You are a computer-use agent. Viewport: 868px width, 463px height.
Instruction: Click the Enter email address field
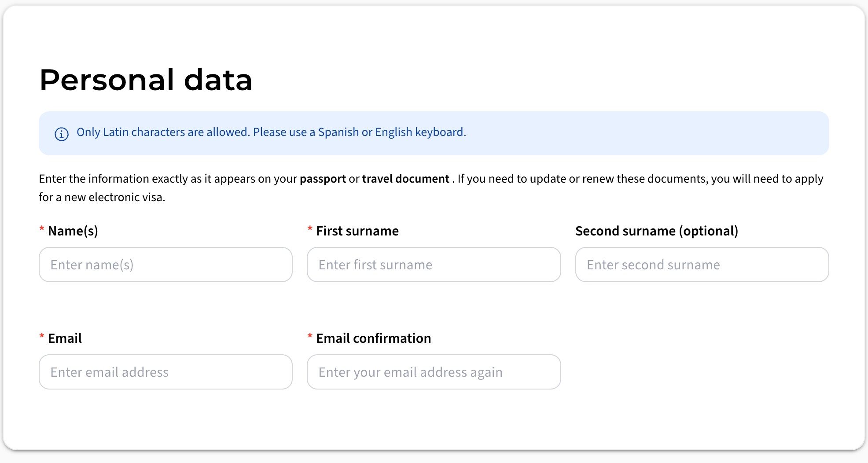point(166,372)
